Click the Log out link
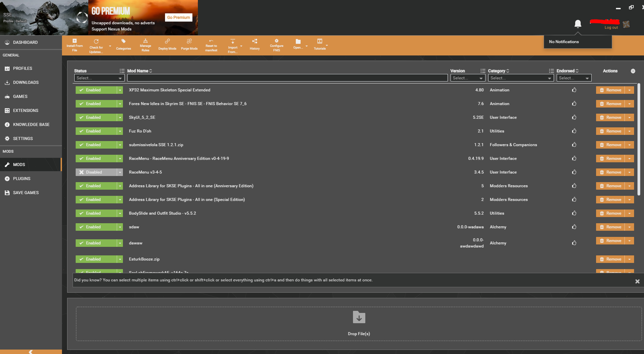The image size is (644, 354). pyautogui.click(x=611, y=27)
